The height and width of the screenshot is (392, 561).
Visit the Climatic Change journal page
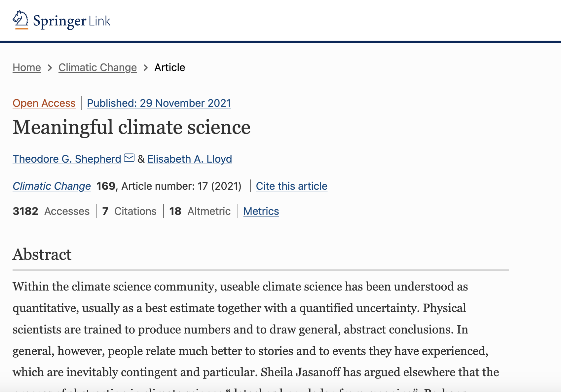52,186
